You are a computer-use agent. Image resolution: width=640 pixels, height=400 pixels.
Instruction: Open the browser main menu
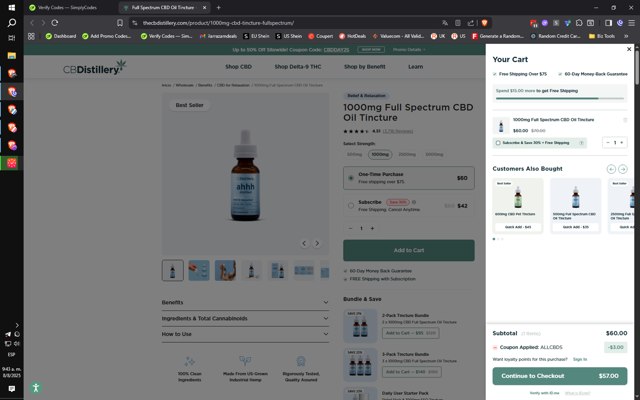click(631, 23)
